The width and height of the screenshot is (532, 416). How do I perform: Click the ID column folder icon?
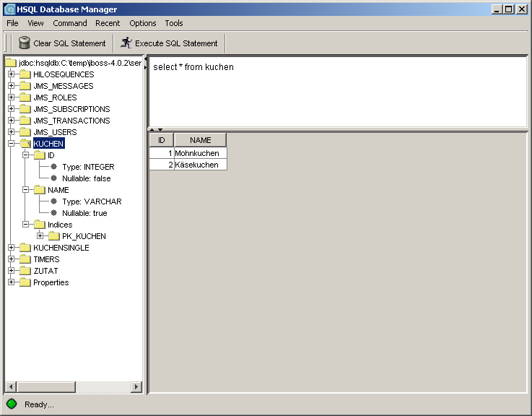(40, 155)
